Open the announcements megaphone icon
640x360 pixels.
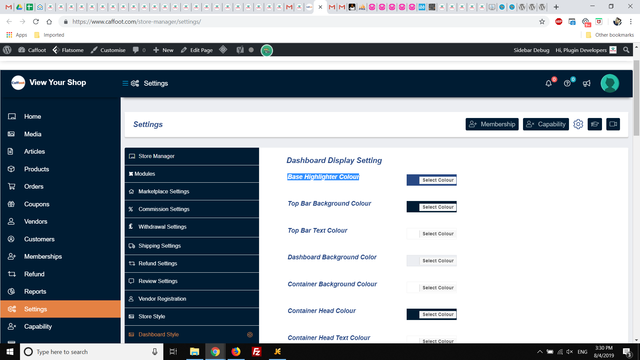[587, 83]
